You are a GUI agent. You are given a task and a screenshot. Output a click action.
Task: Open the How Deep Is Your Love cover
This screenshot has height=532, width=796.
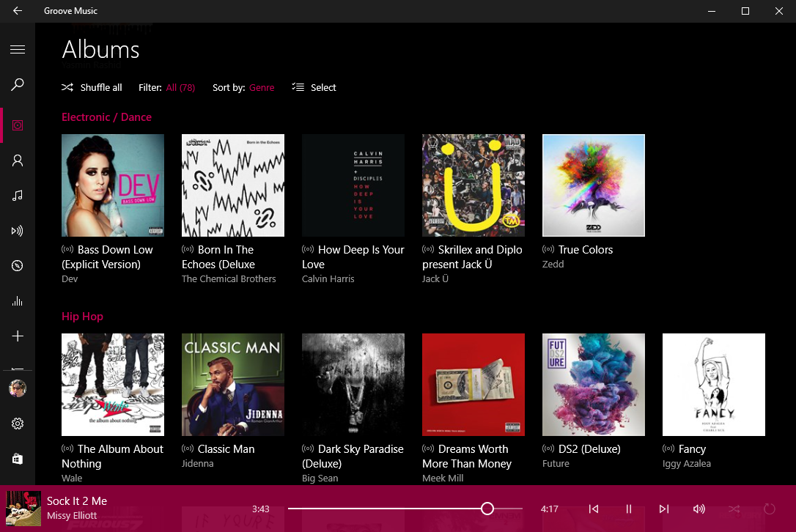click(353, 185)
